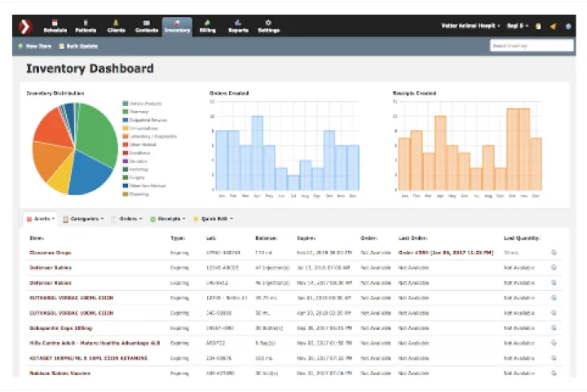Image resolution: width=587 pixels, height=392 pixels.
Task: Open the Orders dropdown menu
Action: pos(127,218)
